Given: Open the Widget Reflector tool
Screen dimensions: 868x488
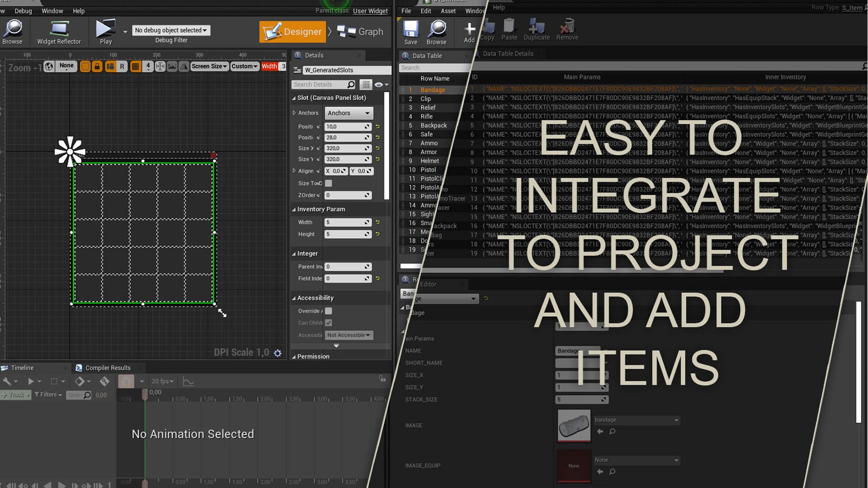Looking at the screenshot, I should point(59,33).
